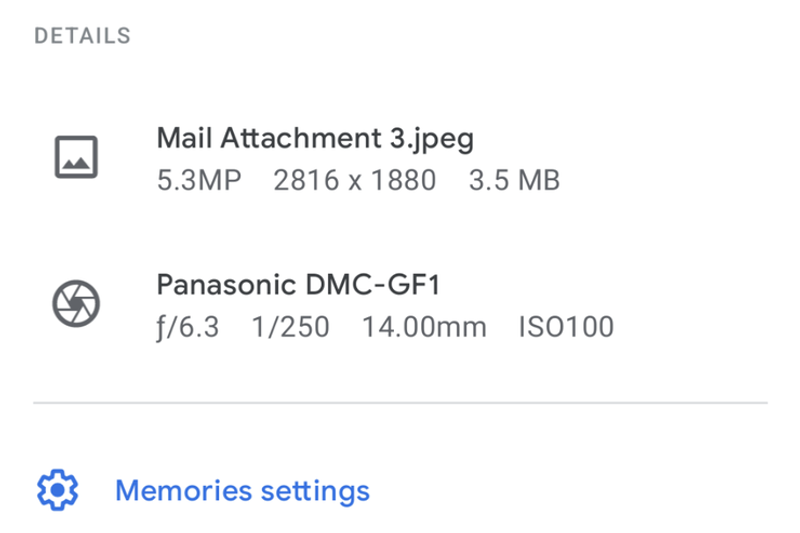The width and height of the screenshot is (800, 533).
Task: Click the blue Memories settings gear icon
Action: pos(58,490)
